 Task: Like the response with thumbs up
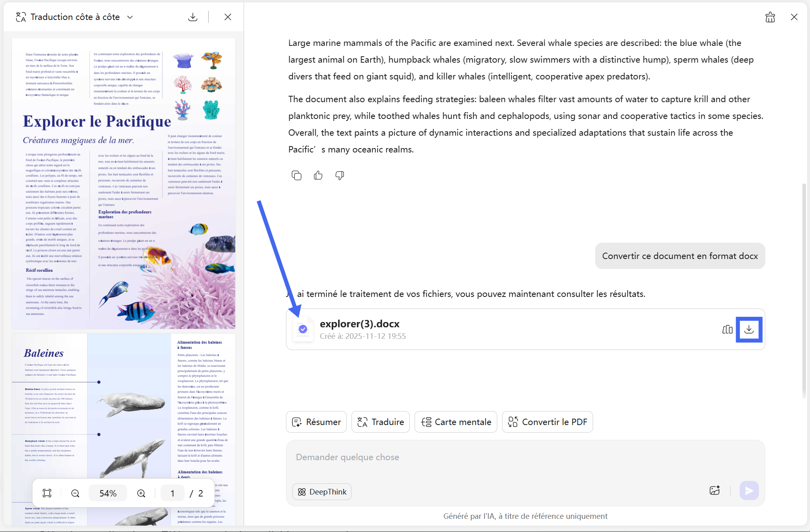[318, 175]
